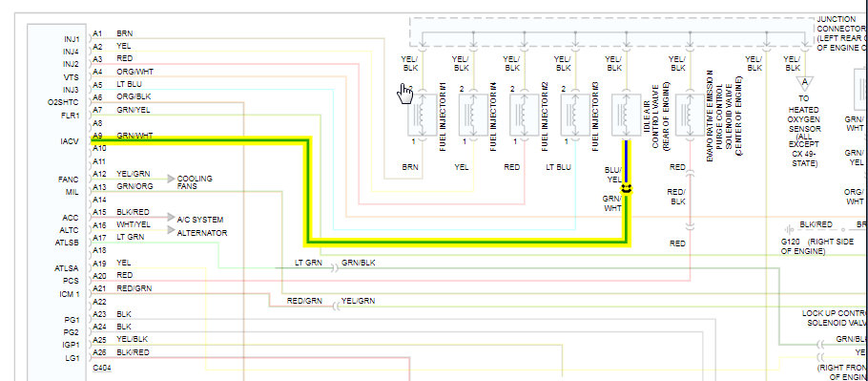Viewport: 868px width, 381px height.
Task: Click the INJ4 signal label
Action: pyautogui.click(x=72, y=52)
